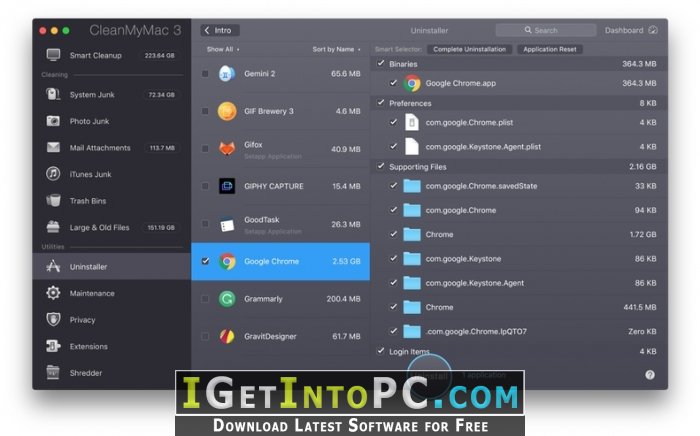Click the Mail Attachments envelope icon
The image size is (700, 436).
(x=53, y=147)
